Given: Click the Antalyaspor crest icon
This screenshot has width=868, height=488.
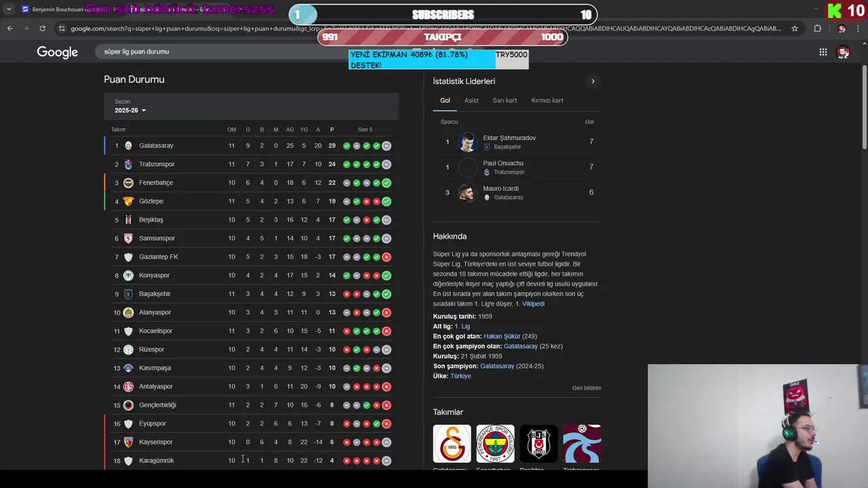Looking at the screenshot, I should 128,386.
